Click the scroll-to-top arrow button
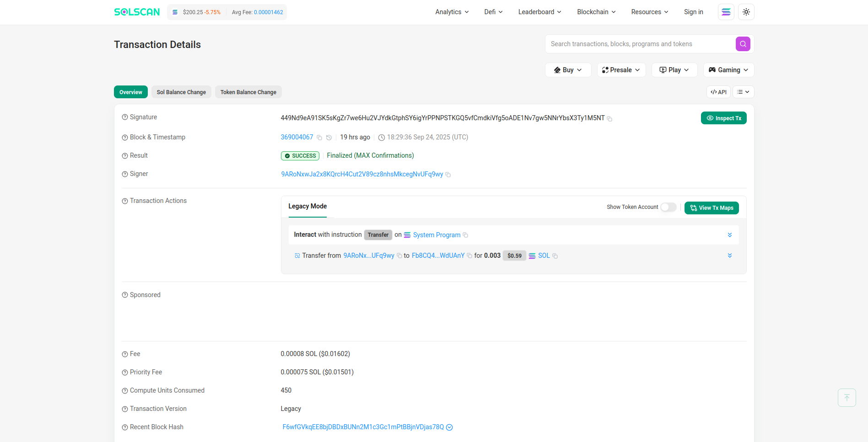Image resolution: width=868 pixels, height=442 pixels. [846, 398]
